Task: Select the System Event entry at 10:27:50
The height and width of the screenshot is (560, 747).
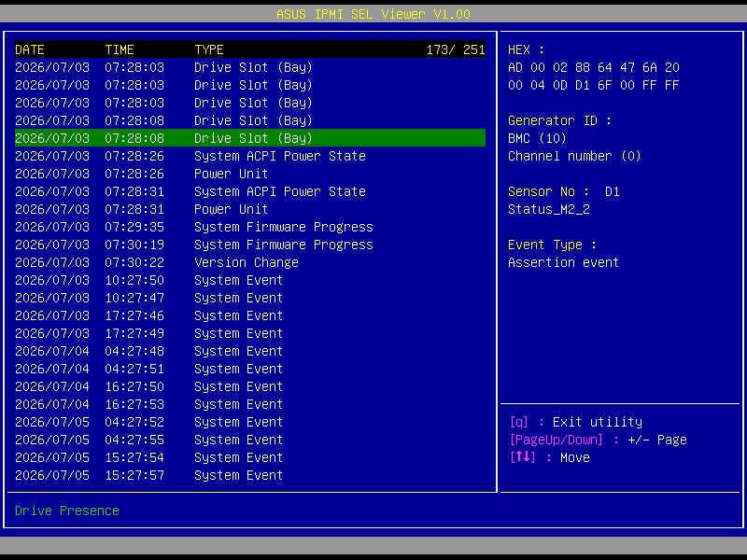Action: coord(250,280)
